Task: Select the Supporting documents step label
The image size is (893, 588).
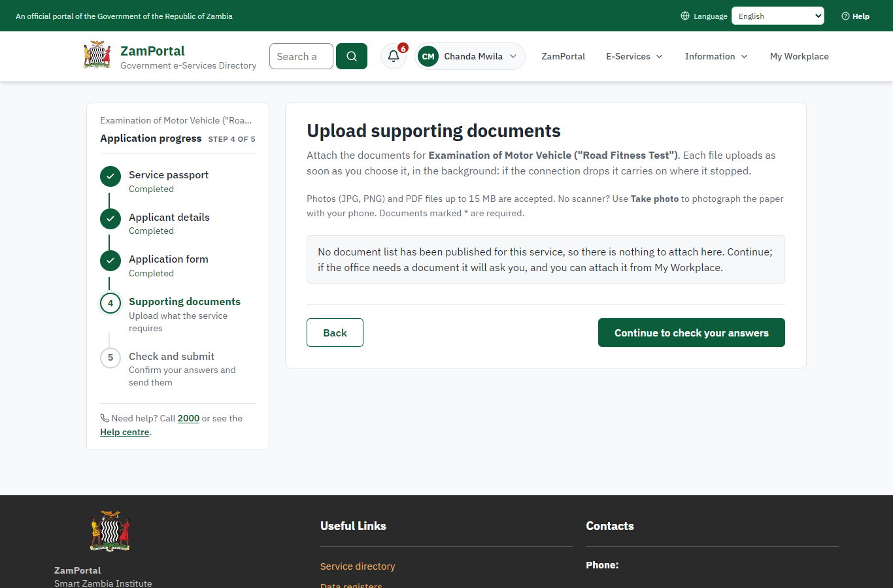Action: pyautogui.click(x=184, y=302)
